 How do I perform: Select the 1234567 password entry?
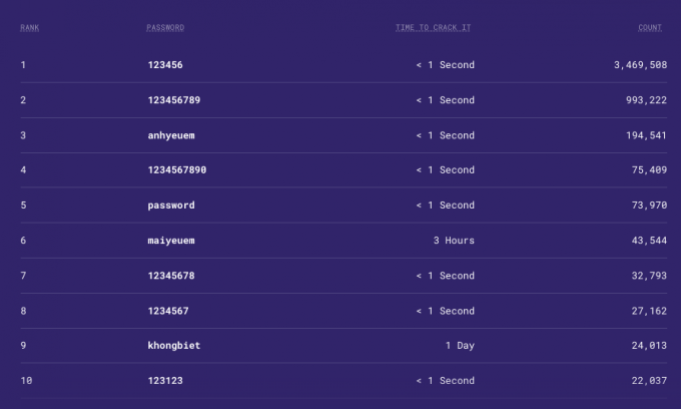168,311
